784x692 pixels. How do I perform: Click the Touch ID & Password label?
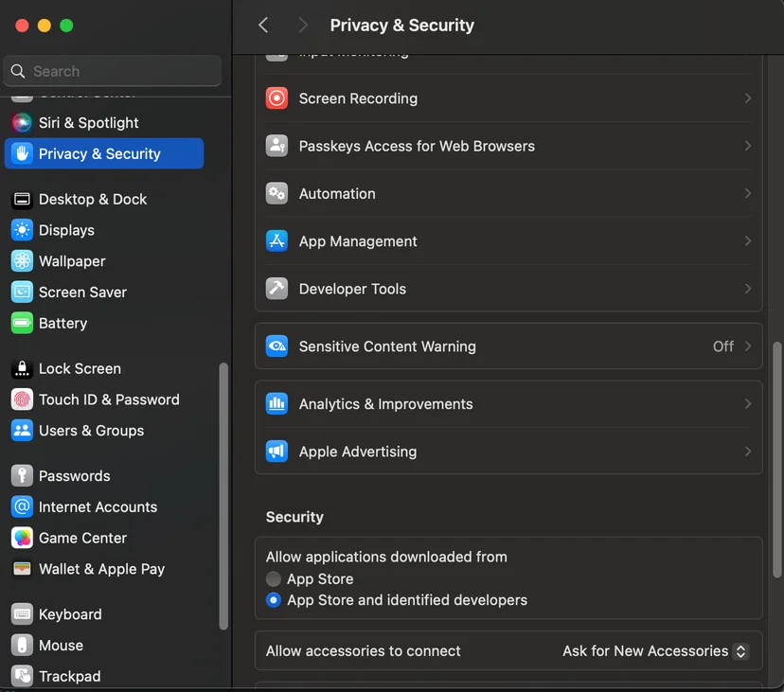109,400
